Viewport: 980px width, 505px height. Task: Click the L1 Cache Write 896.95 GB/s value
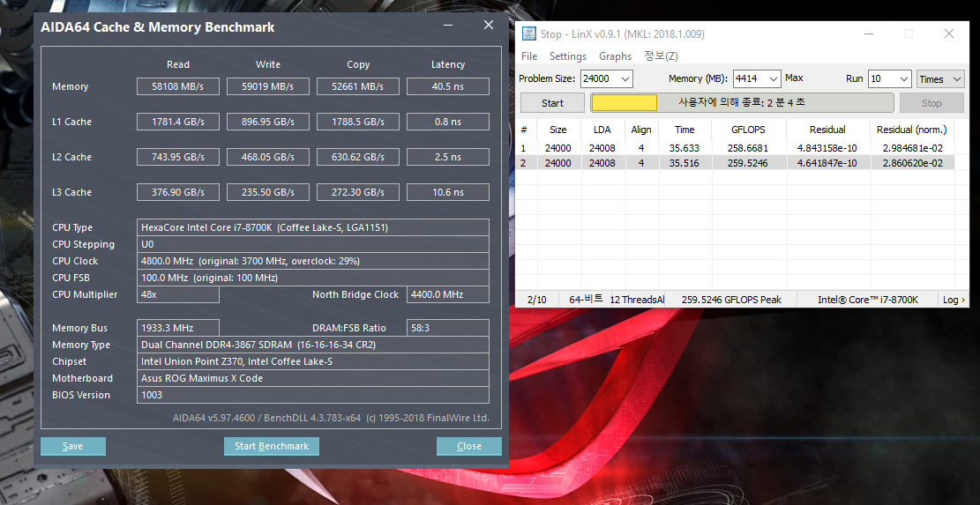pyautogui.click(x=268, y=122)
